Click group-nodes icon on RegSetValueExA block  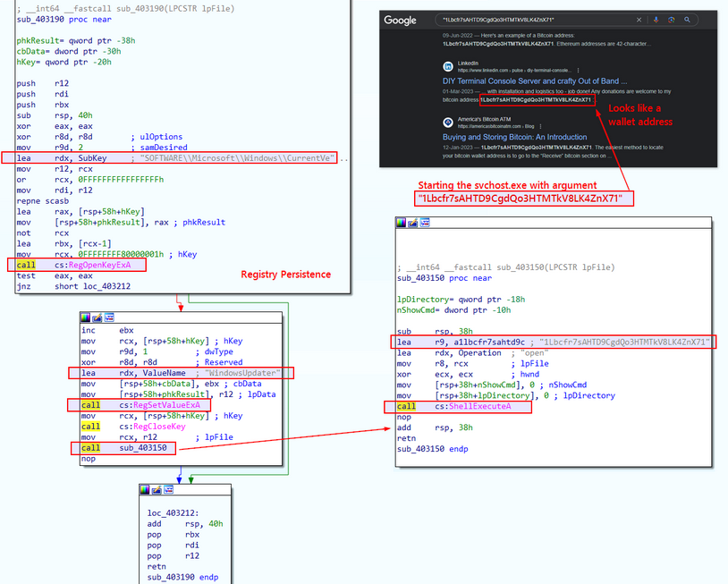[x=109, y=317]
